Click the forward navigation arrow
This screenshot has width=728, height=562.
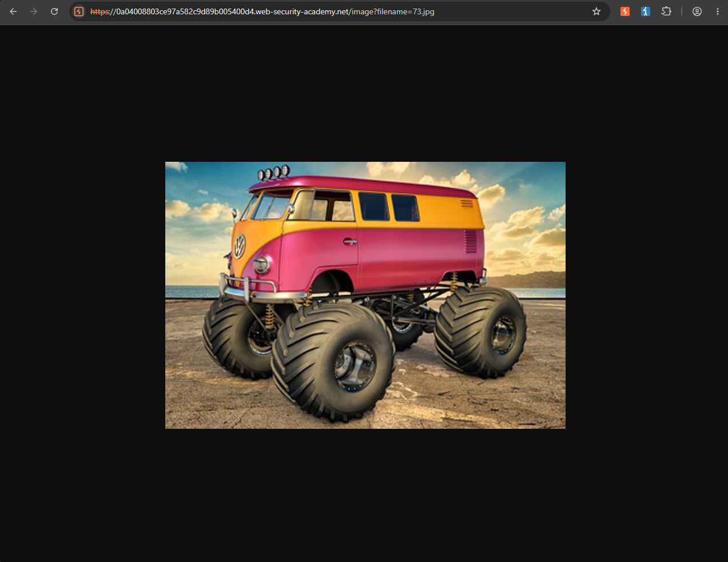34,11
